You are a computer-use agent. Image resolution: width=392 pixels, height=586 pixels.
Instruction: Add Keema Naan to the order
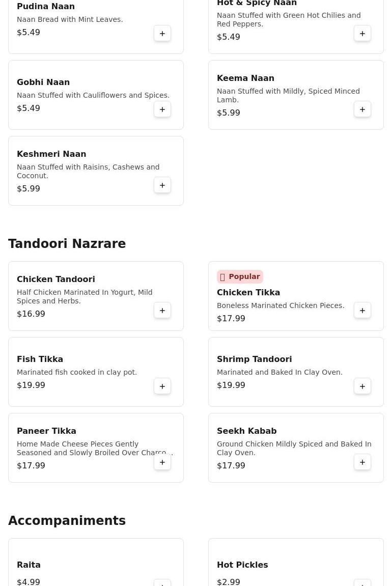coord(362,109)
